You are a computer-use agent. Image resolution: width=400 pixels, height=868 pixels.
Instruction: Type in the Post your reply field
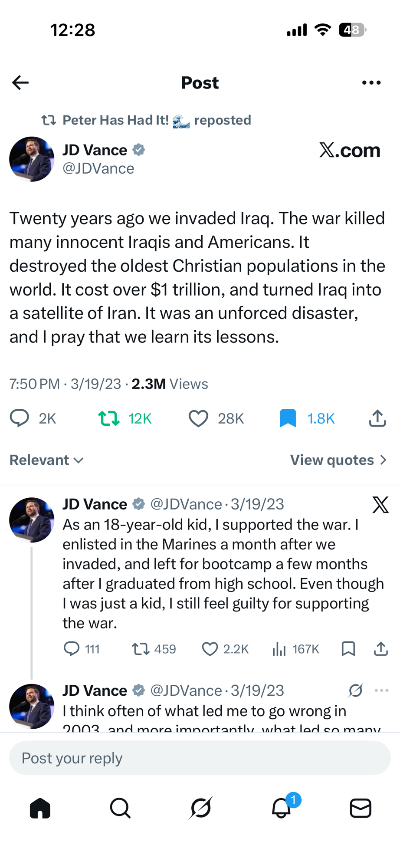tap(200, 758)
